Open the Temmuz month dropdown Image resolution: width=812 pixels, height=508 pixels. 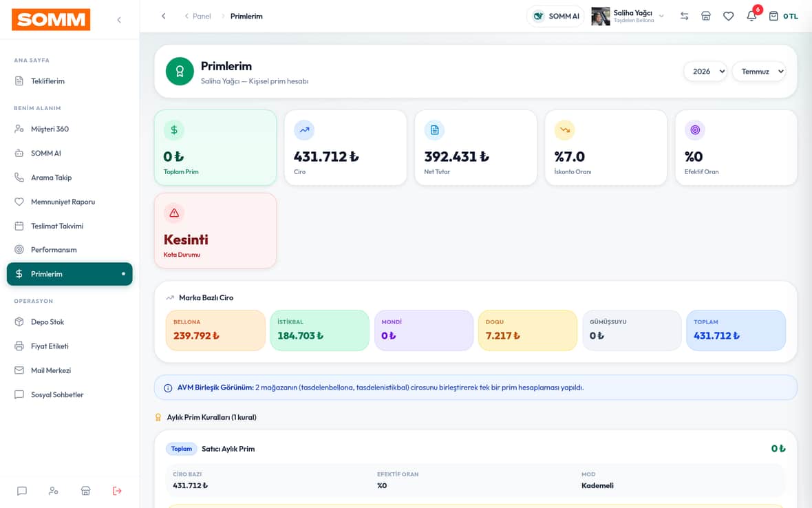pyautogui.click(x=758, y=72)
